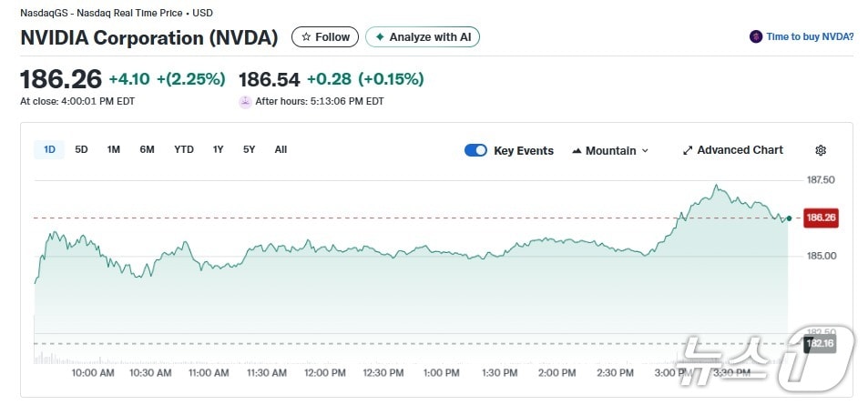Viewport: 868px width, 405px height.
Task: Open chart settings gear icon
Action: [x=820, y=150]
